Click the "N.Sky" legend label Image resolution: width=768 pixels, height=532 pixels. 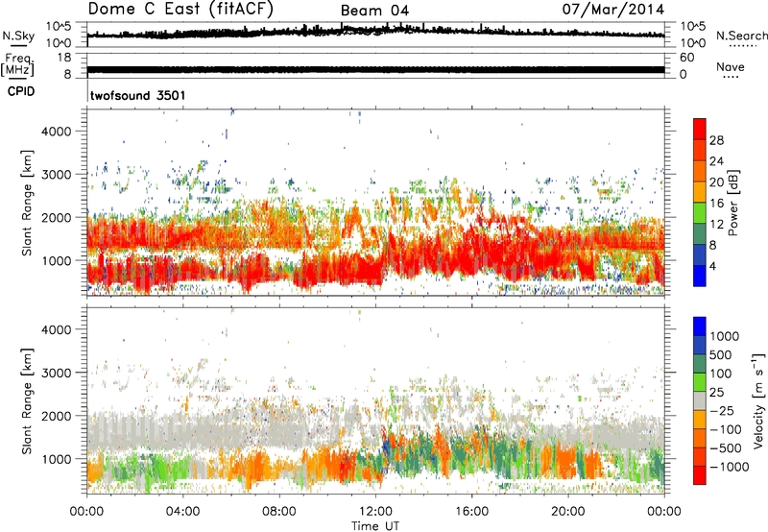(x=18, y=36)
